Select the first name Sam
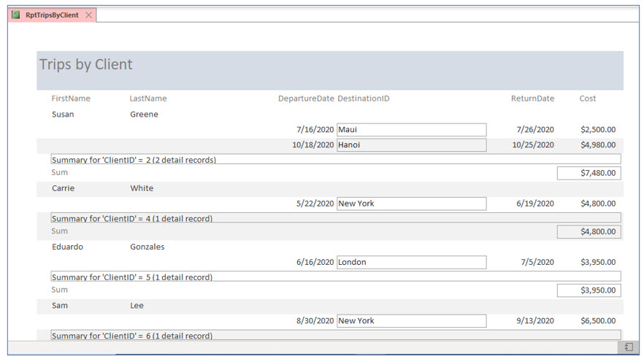The image size is (644, 359). click(x=60, y=306)
